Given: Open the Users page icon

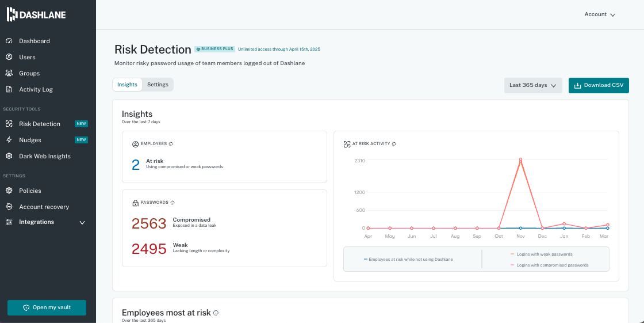Looking at the screenshot, I should coord(9,57).
